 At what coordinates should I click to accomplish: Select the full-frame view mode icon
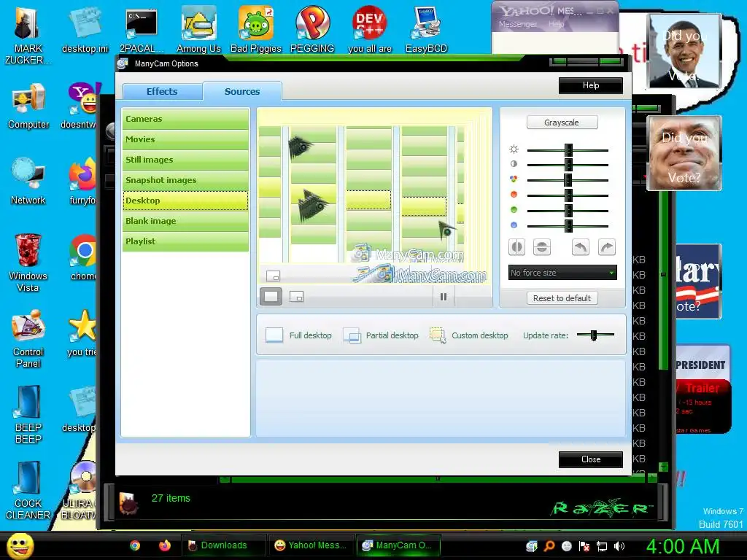(271, 296)
